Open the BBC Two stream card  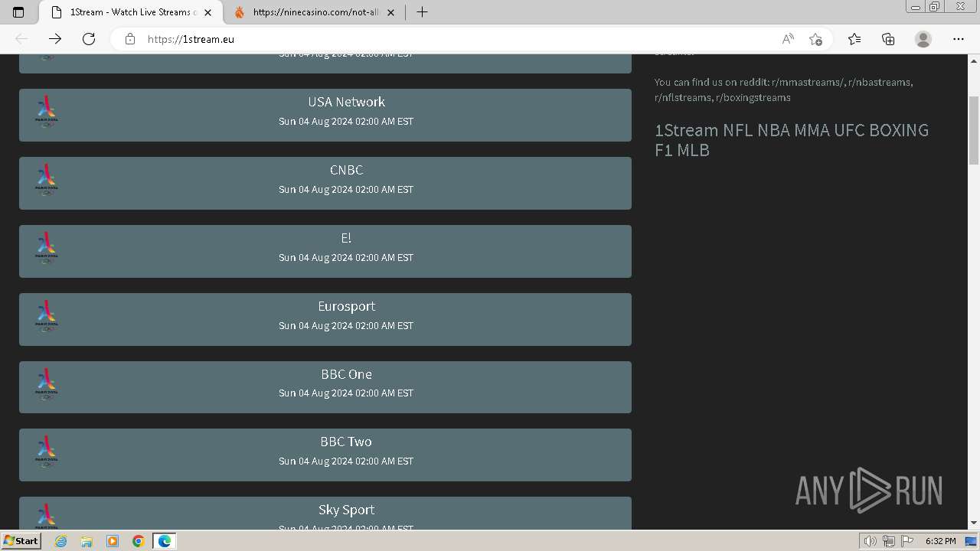click(x=325, y=455)
